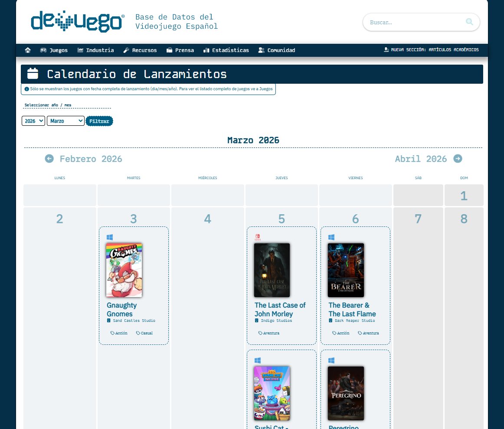
Task: Click the Windows icon above Peregrino
Action: click(x=331, y=360)
